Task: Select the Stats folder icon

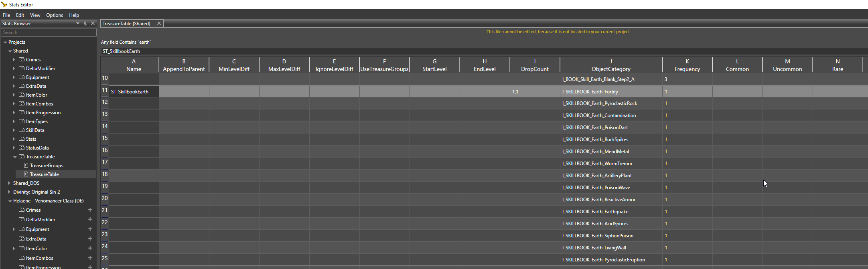Action: tap(22, 139)
